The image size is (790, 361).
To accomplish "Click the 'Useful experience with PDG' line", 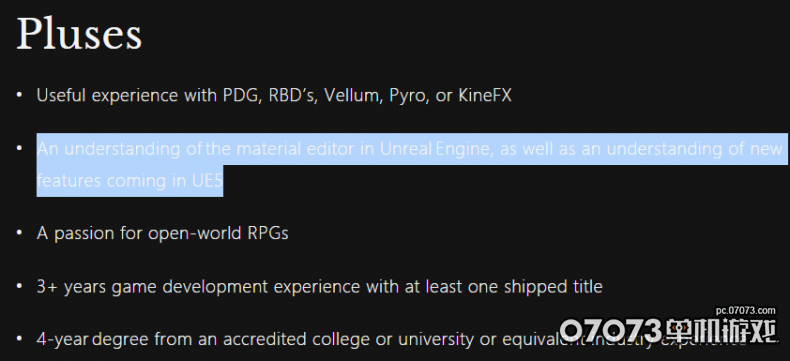I will pyautogui.click(x=274, y=95).
